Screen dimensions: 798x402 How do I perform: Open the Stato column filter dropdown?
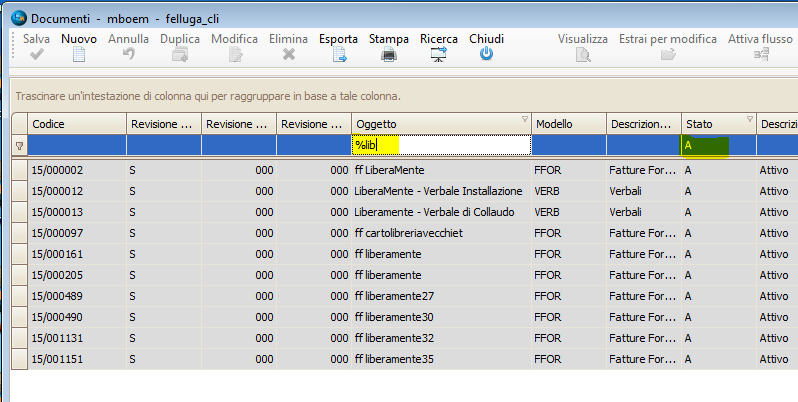[748, 120]
